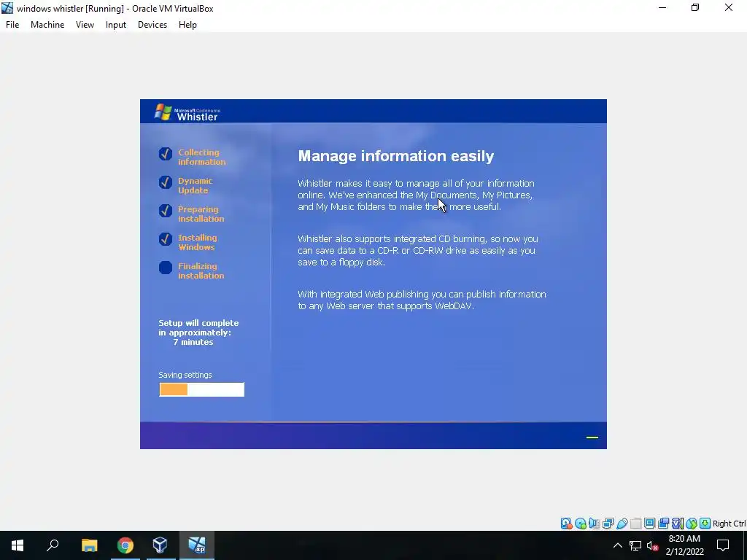Image resolution: width=747 pixels, height=560 pixels.
Task: Click the VirtualBox window title icon
Action: (7, 8)
